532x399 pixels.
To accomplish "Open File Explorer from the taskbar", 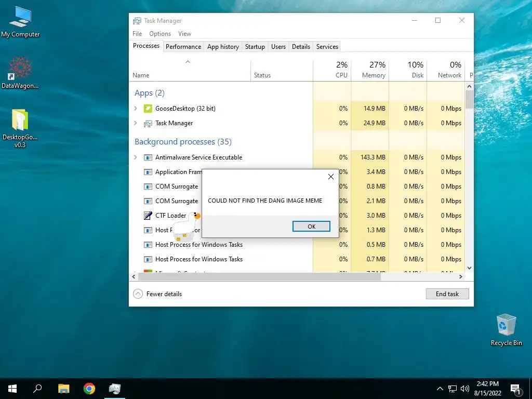I will [x=63, y=389].
